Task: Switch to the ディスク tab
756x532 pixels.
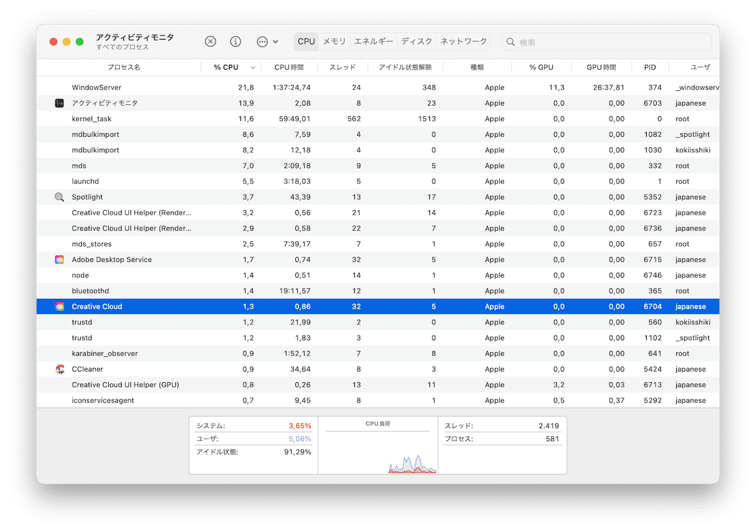Action: coord(417,42)
